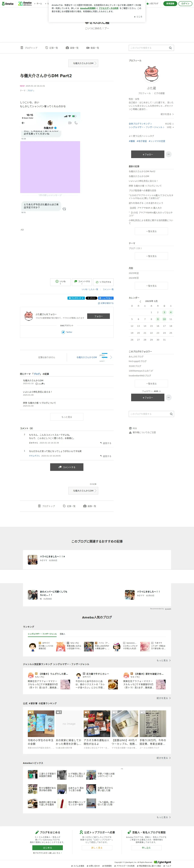Select calendar day 3
Image resolution: width=194 pixels, height=868 pixels.
(164, 312)
